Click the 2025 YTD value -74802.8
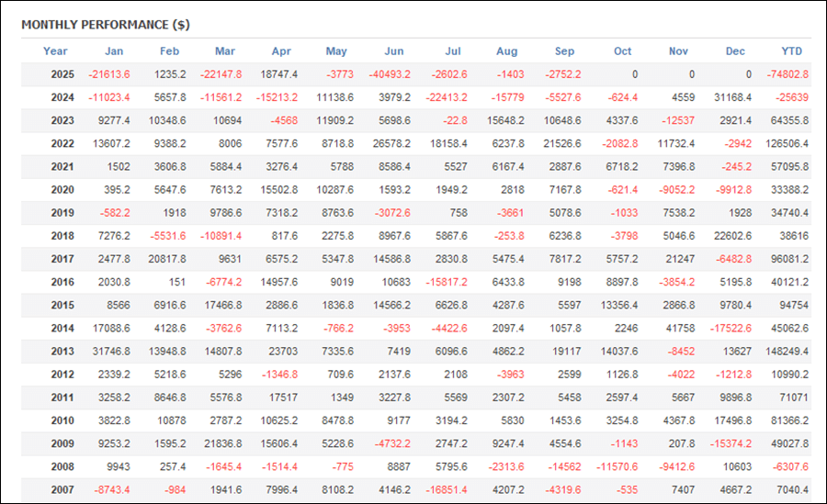Image resolution: width=827 pixels, height=504 pixels. 790,74
